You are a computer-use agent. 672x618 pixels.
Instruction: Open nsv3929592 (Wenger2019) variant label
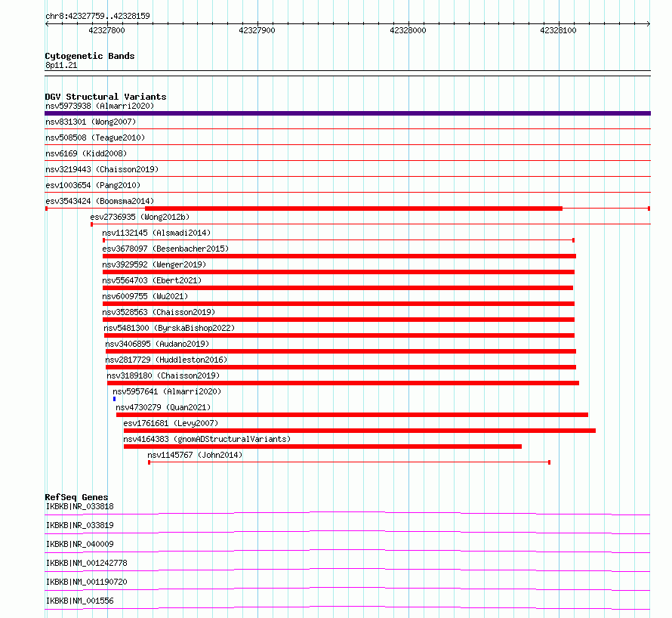coord(154,264)
